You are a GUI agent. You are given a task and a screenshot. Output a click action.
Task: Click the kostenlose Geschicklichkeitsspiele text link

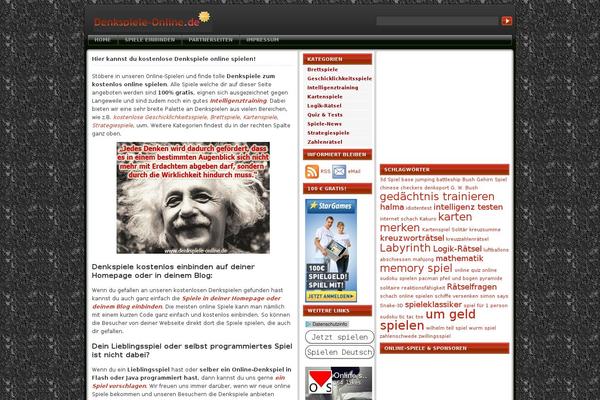160,117
